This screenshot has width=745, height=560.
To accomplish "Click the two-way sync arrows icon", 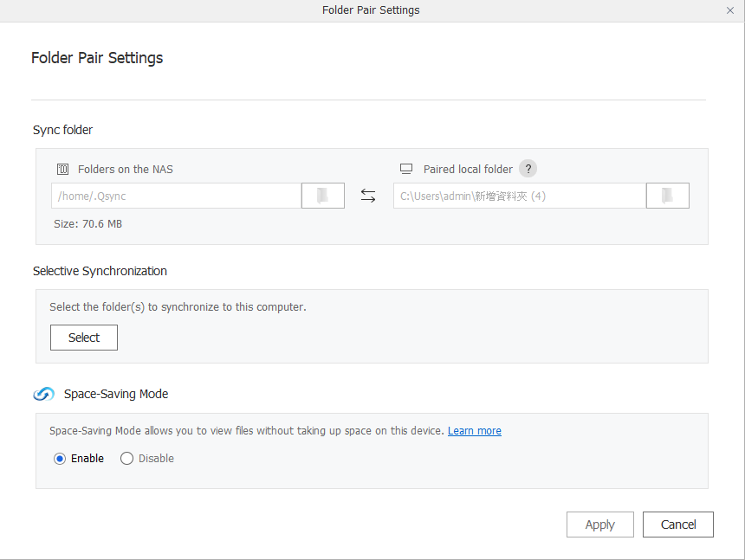I will click(368, 196).
